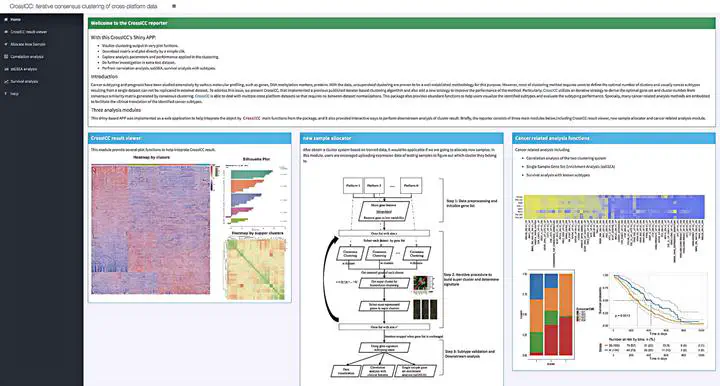Toggle the sidebar with the hamburger icon
720x386 pixels.
click(x=174, y=6)
